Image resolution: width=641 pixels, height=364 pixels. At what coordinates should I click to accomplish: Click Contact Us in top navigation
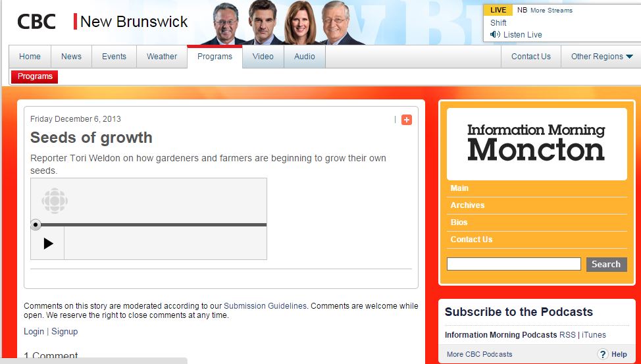pyautogui.click(x=531, y=57)
